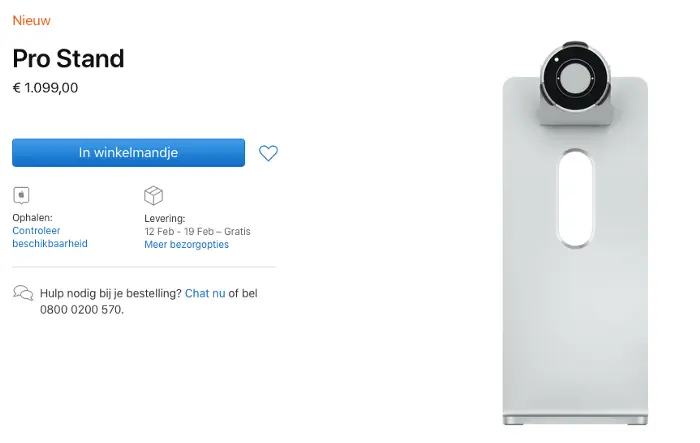Click the € 1.099,00 price text
Image resolution: width=700 pixels, height=443 pixels.
tap(45, 88)
